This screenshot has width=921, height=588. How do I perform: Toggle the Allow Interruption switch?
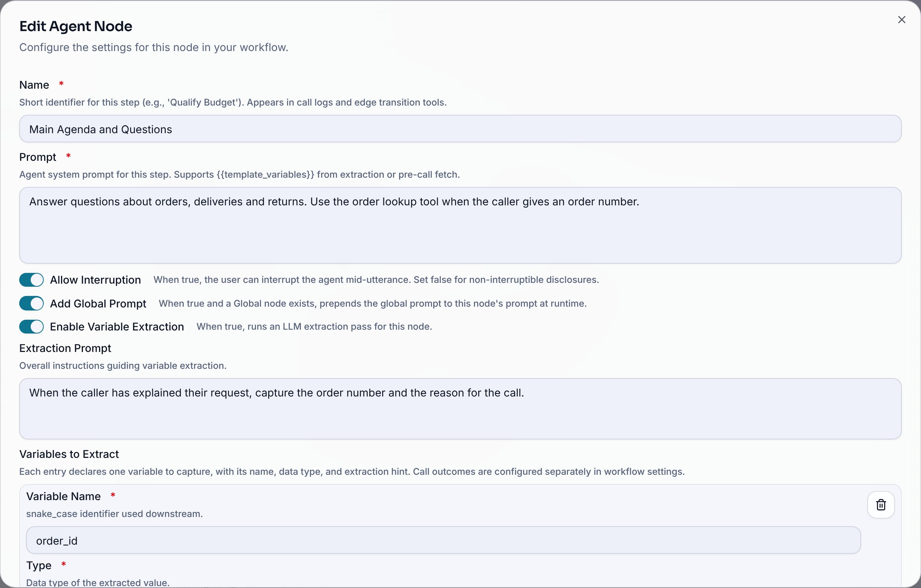31,280
